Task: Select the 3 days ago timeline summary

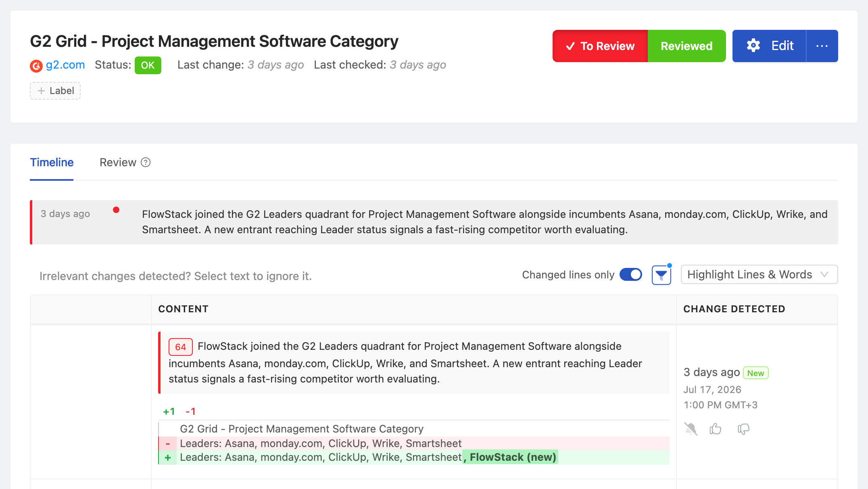Action: click(x=434, y=222)
